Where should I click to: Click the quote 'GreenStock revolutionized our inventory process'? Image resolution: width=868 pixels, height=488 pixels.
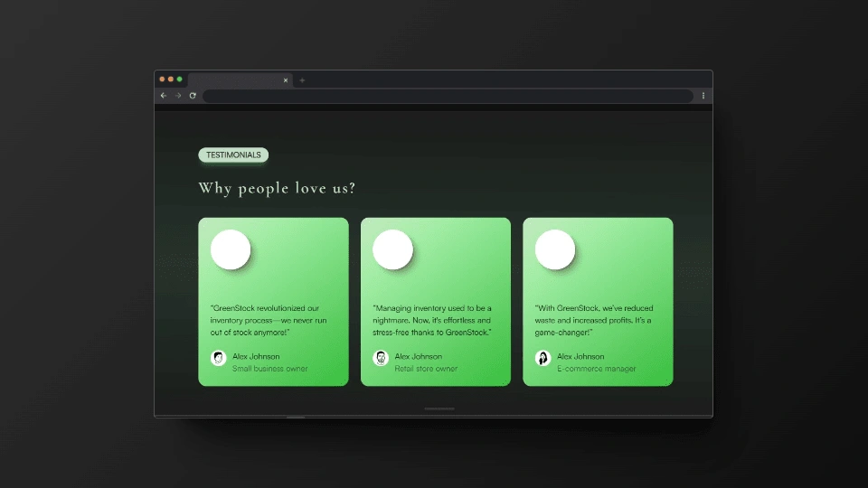coord(269,320)
